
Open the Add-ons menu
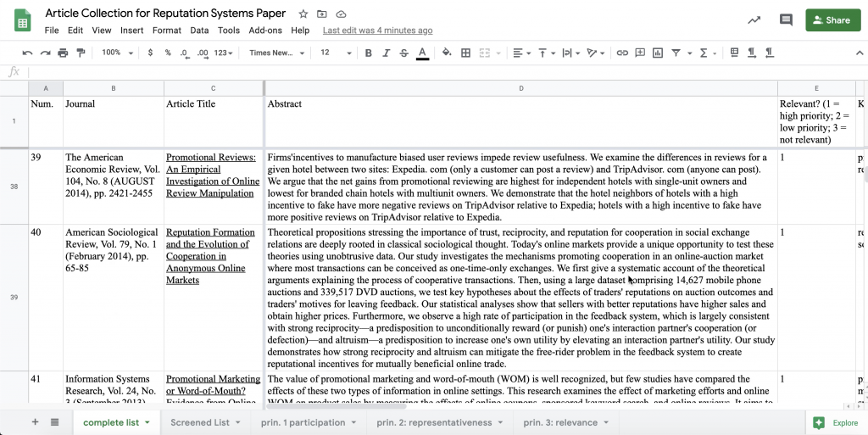point(265,31)
